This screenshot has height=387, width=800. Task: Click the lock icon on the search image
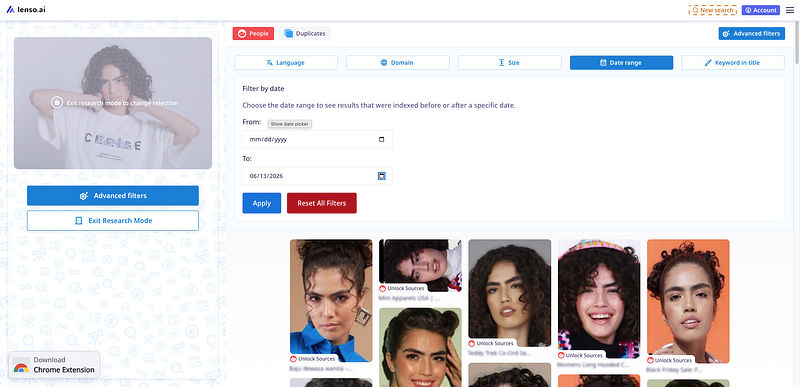click(57, 102)
